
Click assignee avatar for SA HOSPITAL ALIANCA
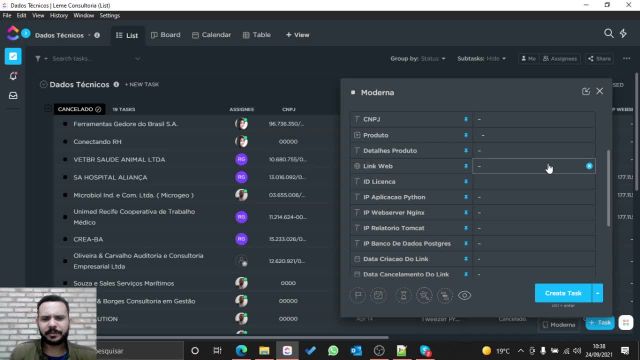click(x=241, y=177)
